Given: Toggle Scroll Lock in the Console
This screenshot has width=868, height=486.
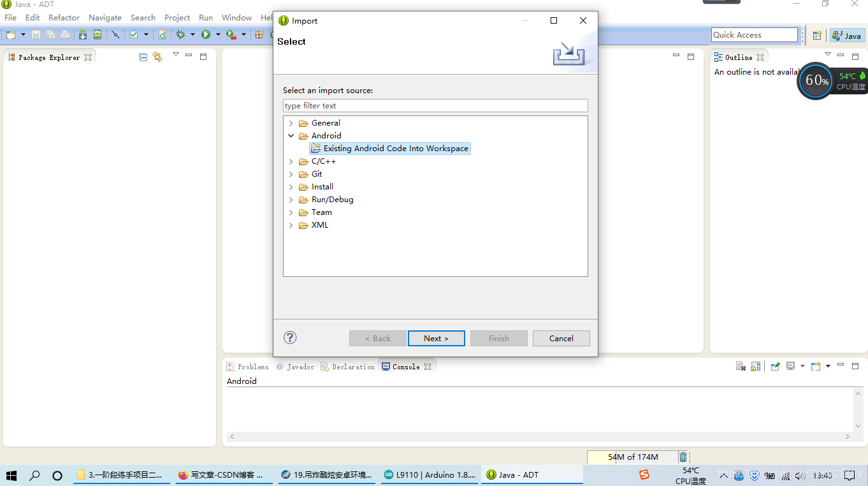Looking at the screenshot, I should pyautogui.click(x=755, y=366).
